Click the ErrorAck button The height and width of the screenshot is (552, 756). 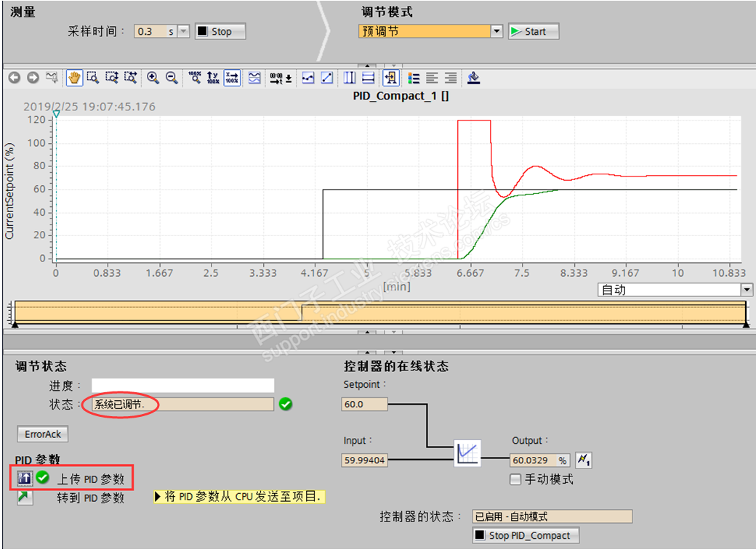(43, 434)
